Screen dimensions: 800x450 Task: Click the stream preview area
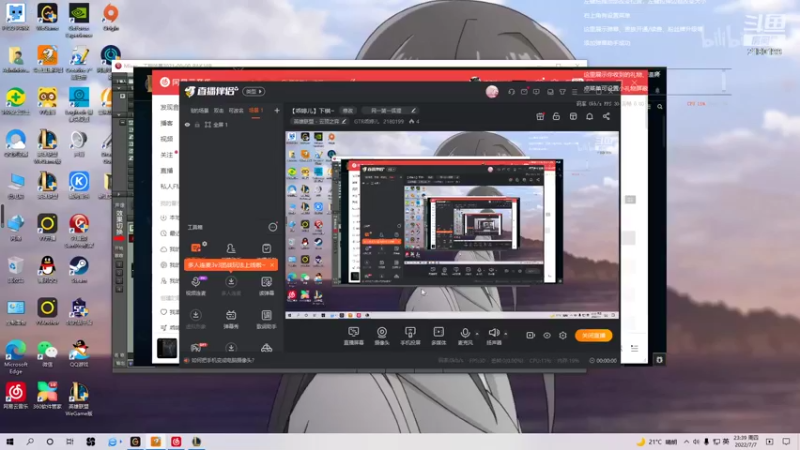point(452,225)
